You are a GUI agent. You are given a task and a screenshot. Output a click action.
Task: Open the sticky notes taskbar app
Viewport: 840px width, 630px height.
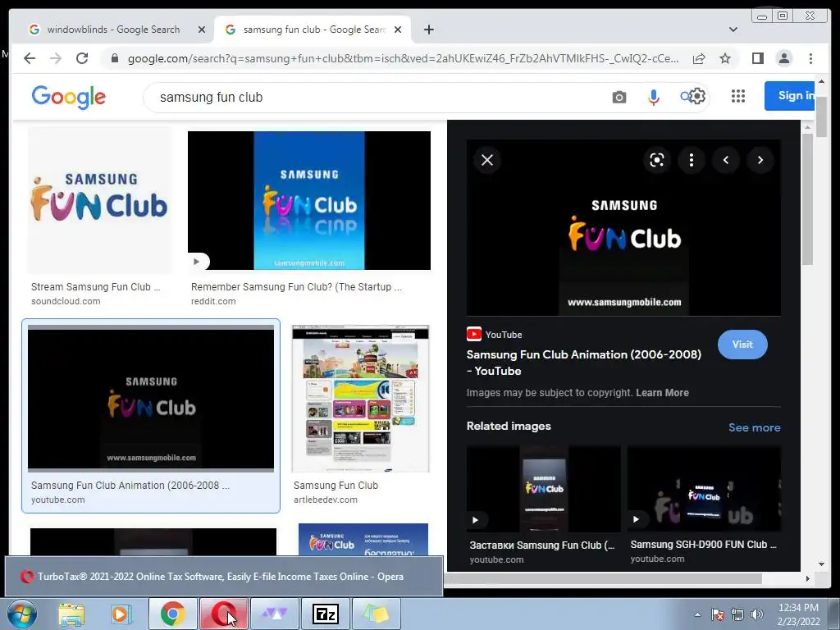(376, 614)
